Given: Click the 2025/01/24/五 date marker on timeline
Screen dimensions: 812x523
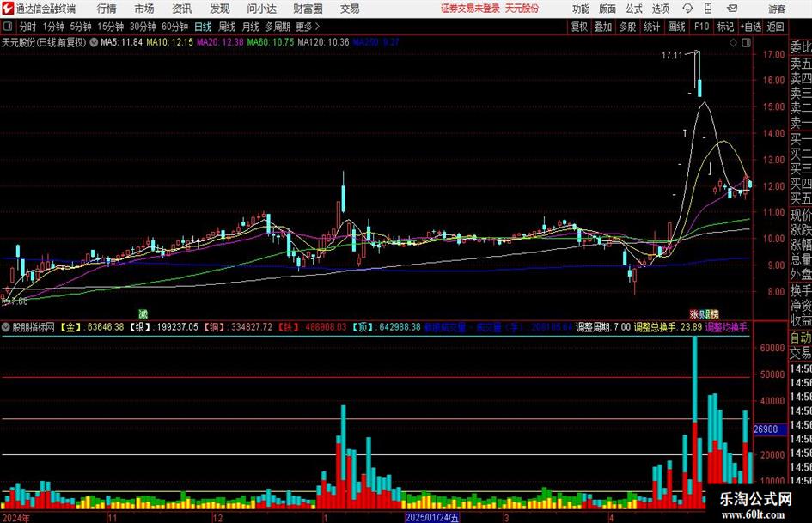Looking at the screenshot, I should click(x=432, y=517).
